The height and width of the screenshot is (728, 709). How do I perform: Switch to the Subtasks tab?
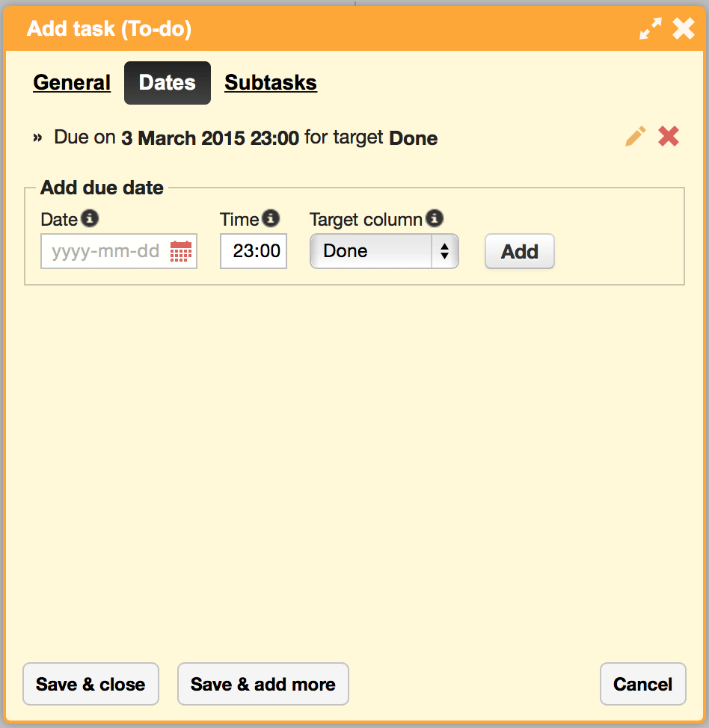(x=271, y=83)
